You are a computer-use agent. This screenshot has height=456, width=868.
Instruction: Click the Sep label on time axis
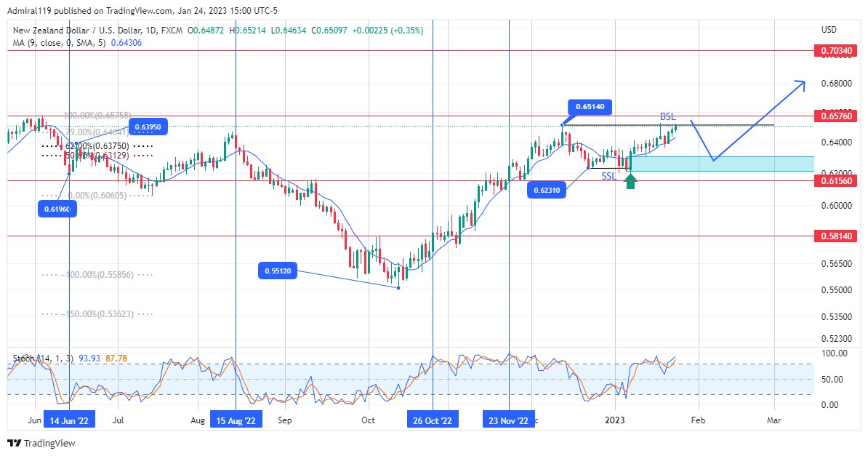click(284, 420)
